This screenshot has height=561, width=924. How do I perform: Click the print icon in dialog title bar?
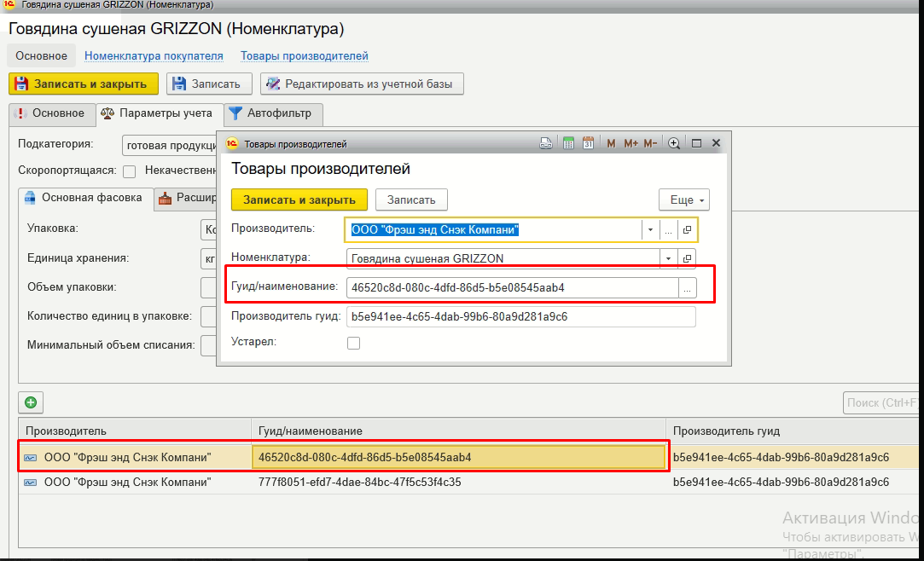tap(546, 143)
